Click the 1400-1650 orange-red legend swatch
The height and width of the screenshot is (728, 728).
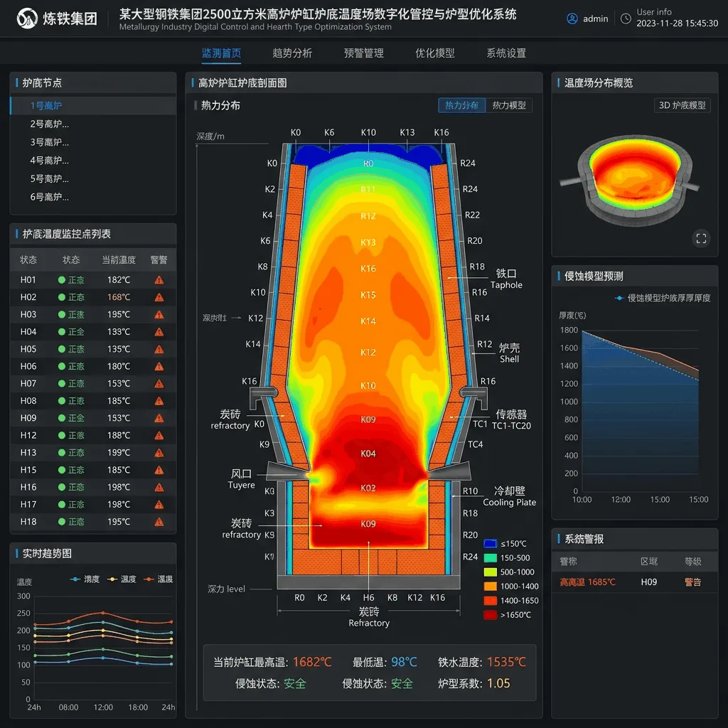click(491, 600)
